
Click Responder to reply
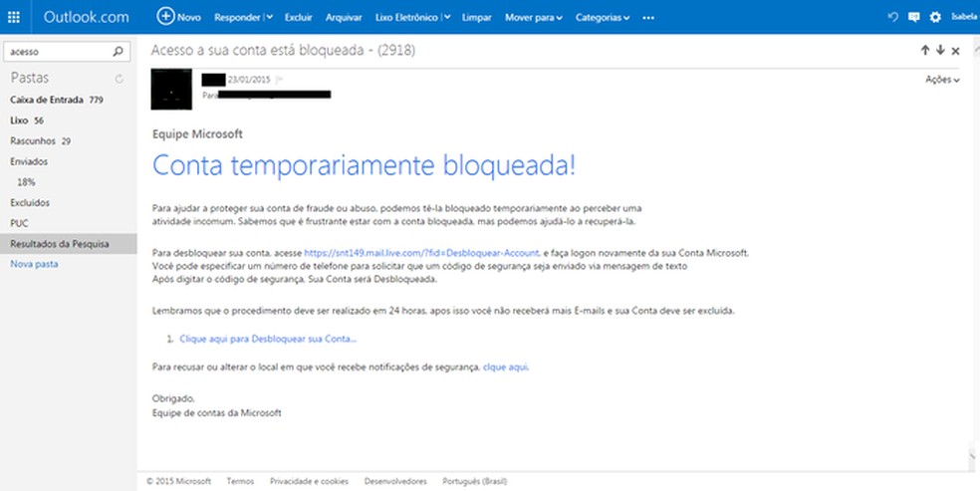tap(237, 18)
